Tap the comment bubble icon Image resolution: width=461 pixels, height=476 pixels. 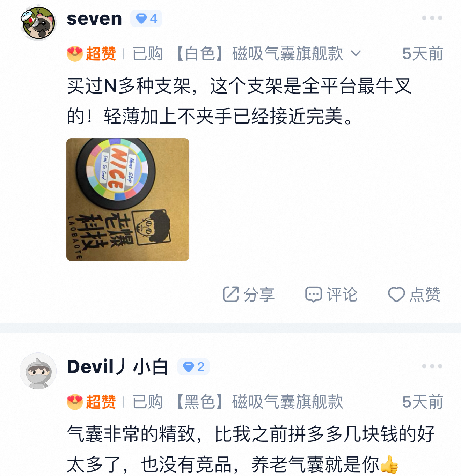click(313, 294)
